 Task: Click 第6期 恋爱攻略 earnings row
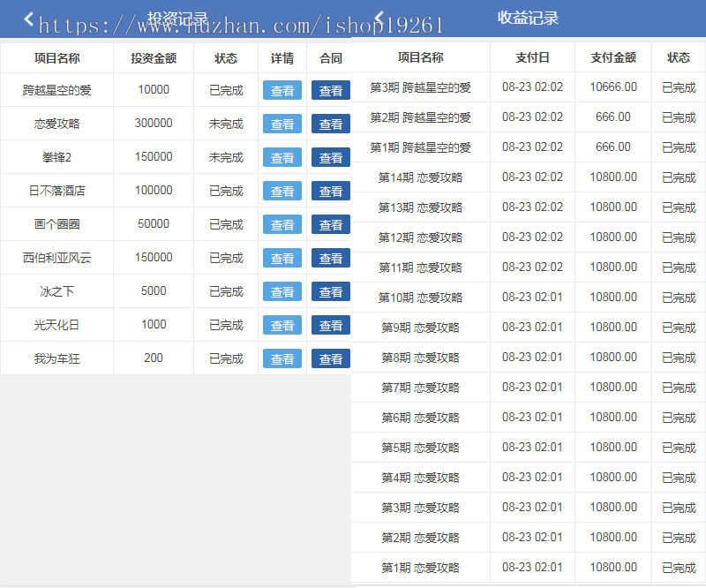click(x=528, y=418)
